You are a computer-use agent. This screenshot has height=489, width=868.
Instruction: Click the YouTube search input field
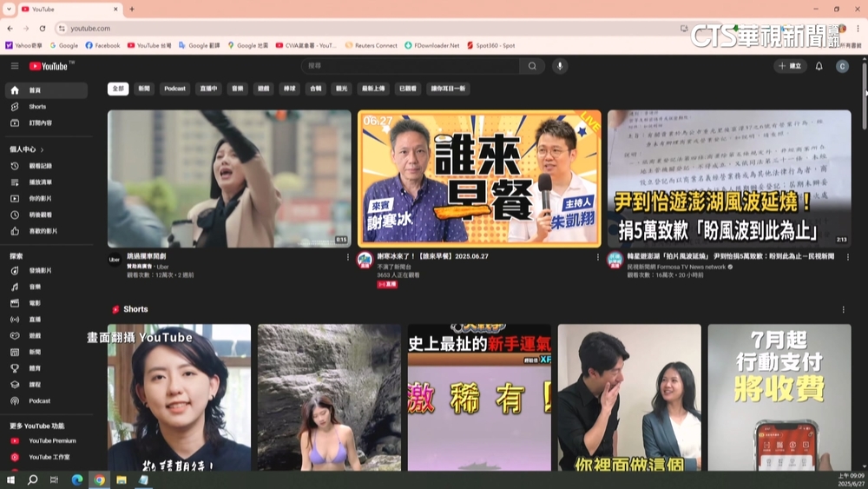(x=411, y=66)
